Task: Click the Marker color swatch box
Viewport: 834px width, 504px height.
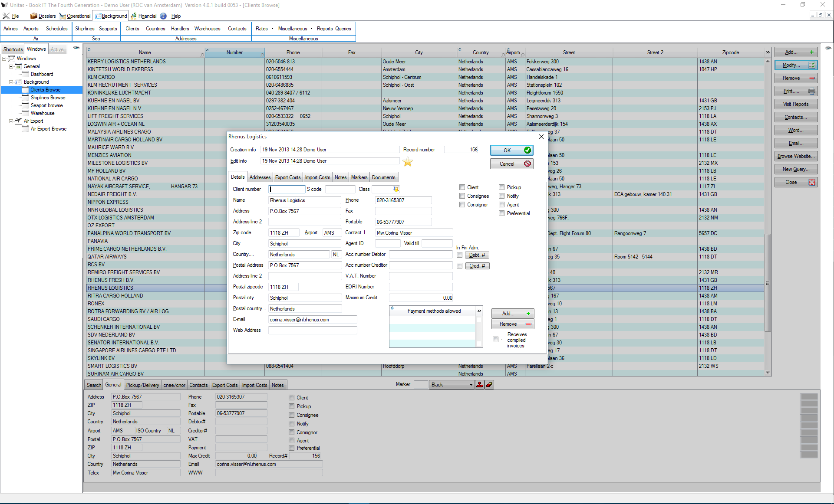Action: tap(421, 385)
